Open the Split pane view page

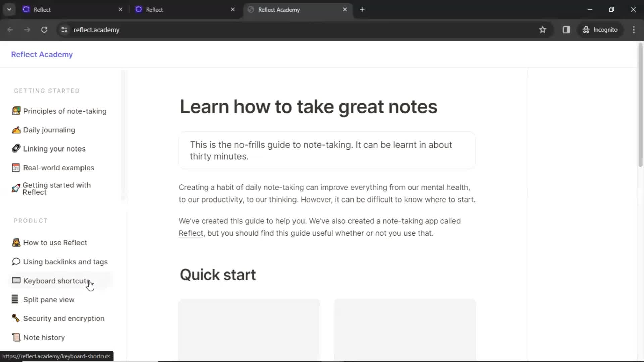(49, 299)
